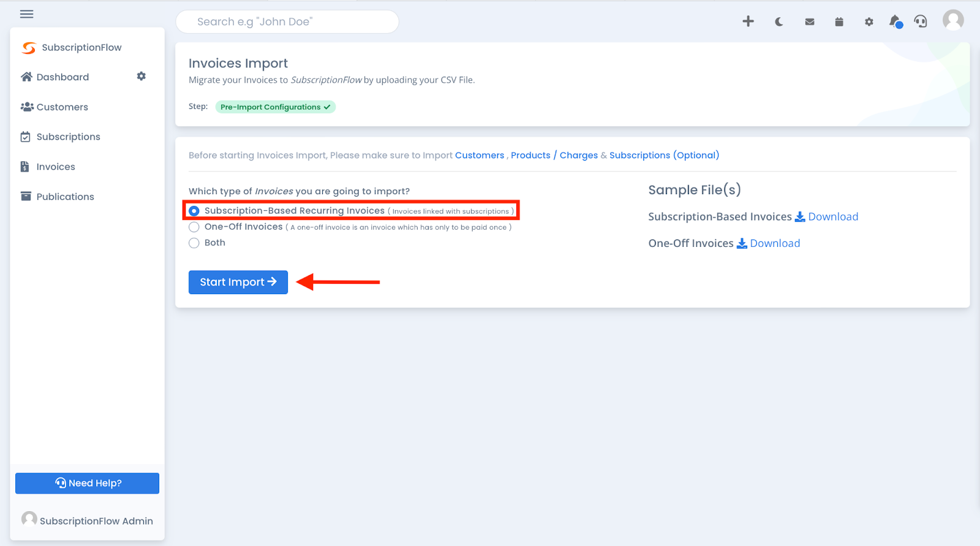This screenshot has width=980, height=546.
Task: Open the mail envelope icon
Action: click(x=810, y=21)
